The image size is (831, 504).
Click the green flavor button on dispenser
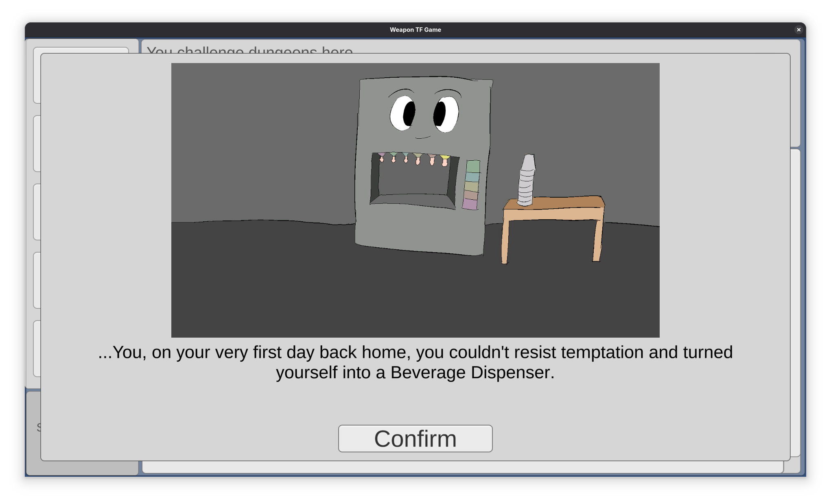pos(473,166)
